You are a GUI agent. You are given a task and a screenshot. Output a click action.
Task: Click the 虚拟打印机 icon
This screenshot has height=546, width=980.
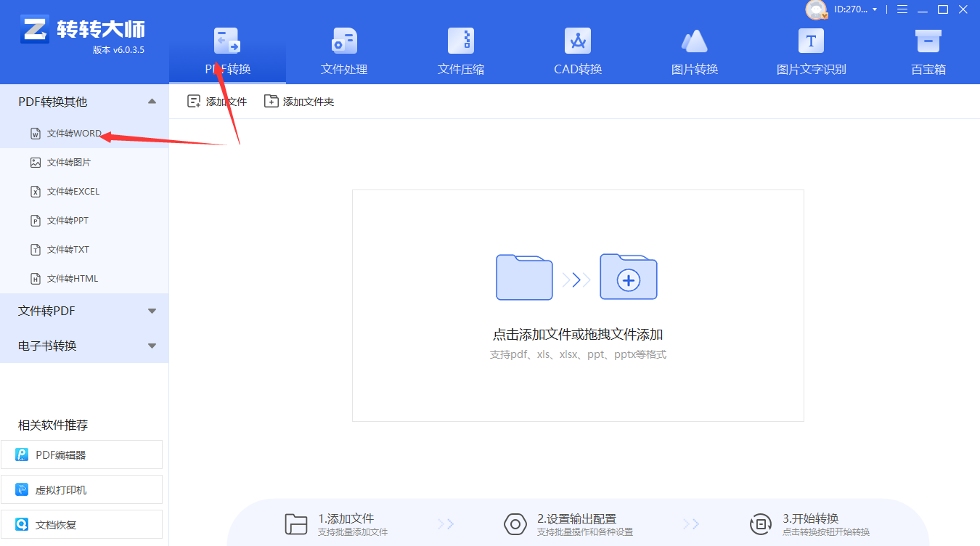click(x=22, y=490)
